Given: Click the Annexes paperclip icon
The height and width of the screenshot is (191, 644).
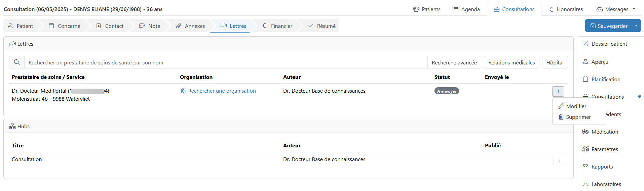Looking at the screenshot, I should point(179,26).
